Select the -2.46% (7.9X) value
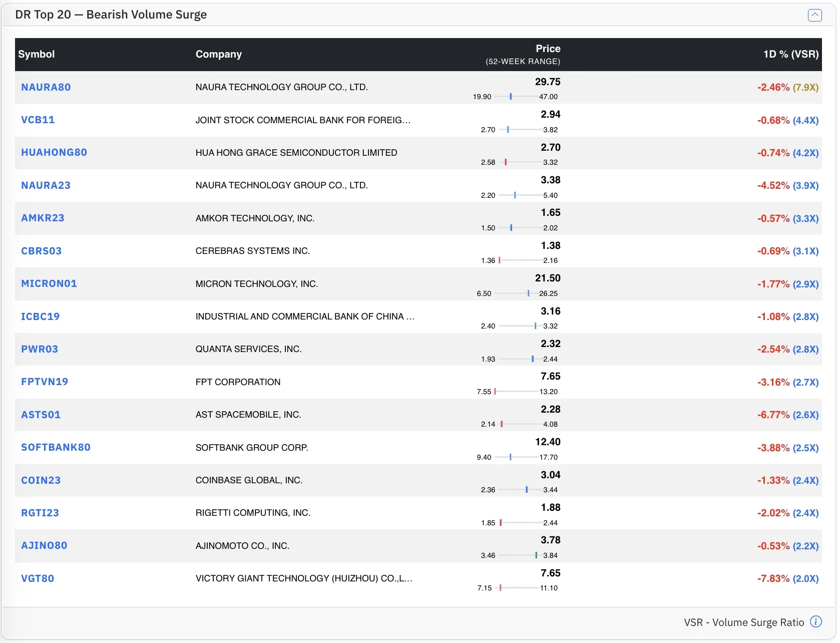This screenshot has height=643, width=840. (x=788, y=87)
